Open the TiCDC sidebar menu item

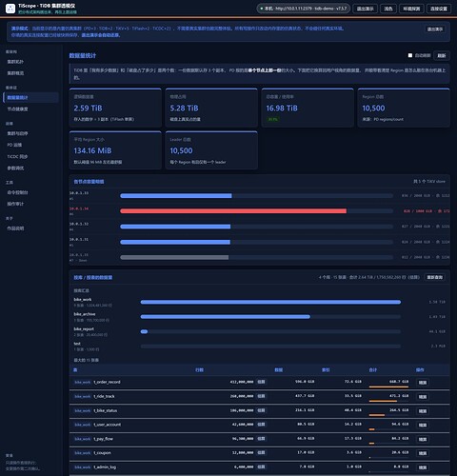pos(30,156)
